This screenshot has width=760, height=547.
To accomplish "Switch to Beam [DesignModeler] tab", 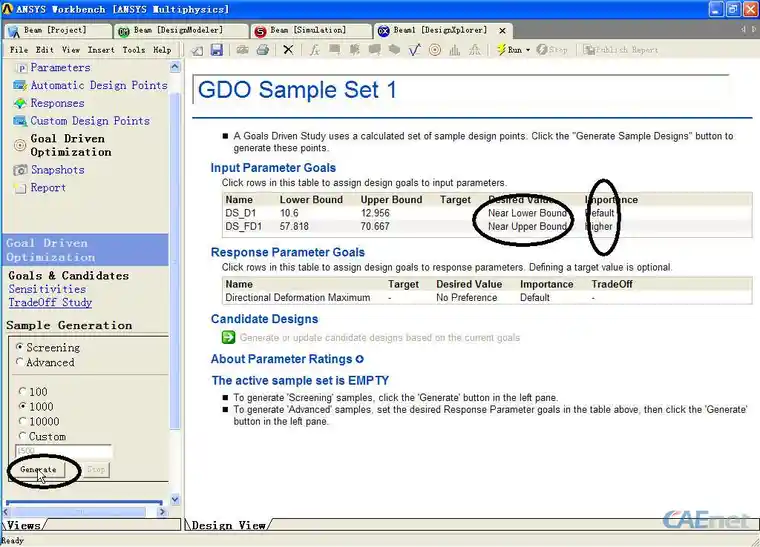I will point(181,31).
